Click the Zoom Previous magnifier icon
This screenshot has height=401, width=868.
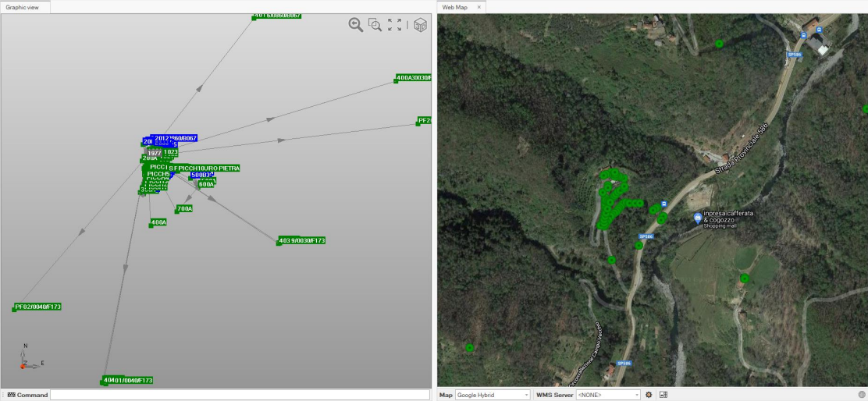(356, 25)
